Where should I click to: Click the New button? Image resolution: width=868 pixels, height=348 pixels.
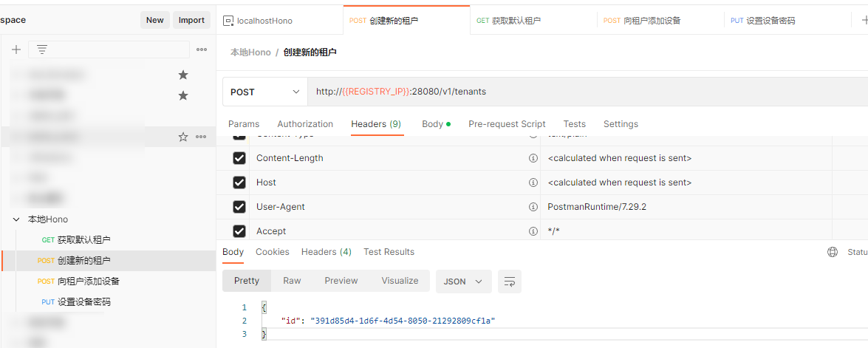[154, 20]
